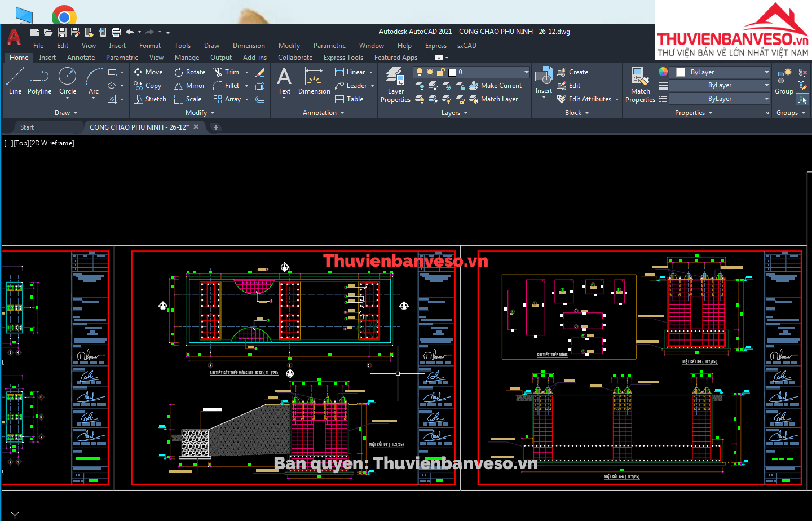Pick the Polyline tool
The height and width of the screenshot is (521, 812).
[39, 81]
